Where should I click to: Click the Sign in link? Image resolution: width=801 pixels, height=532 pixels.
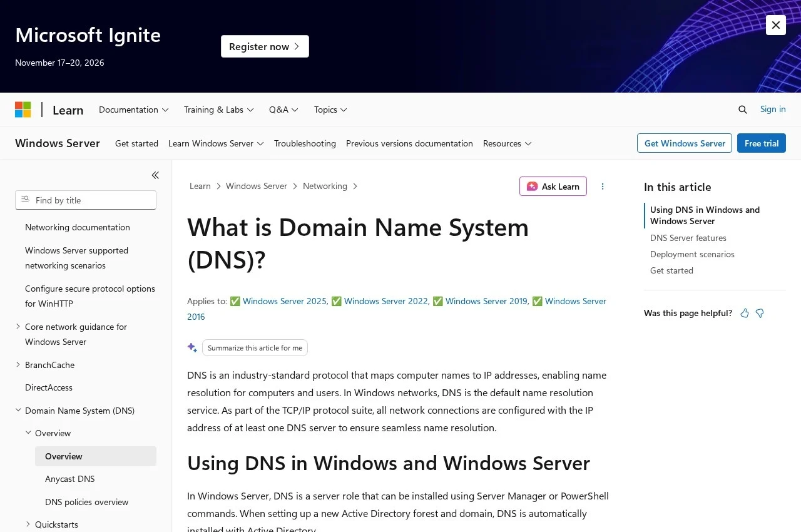pyautogui.click(x=773, y=109)
